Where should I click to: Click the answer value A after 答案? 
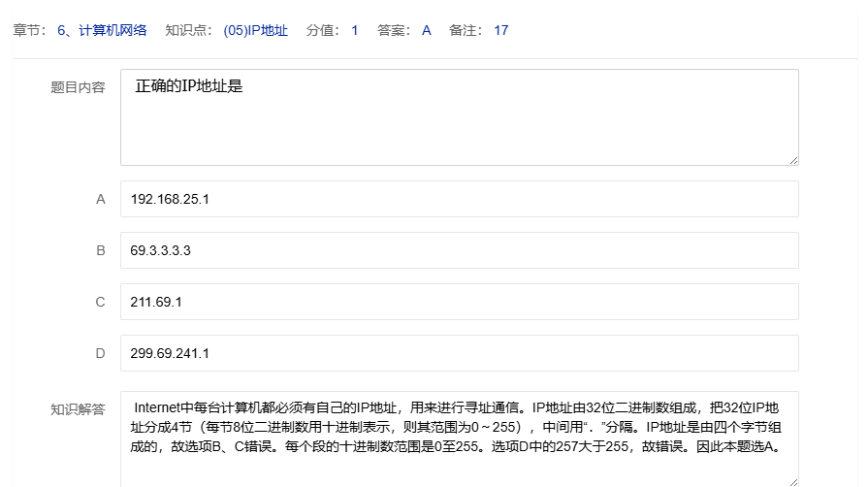426,30
